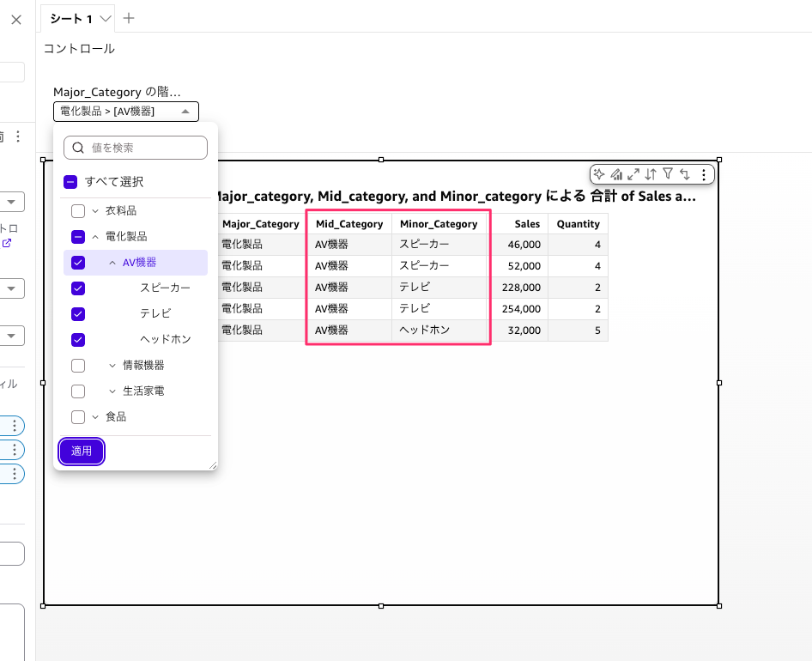Open the format visual pencil-chart icon
This screenshot has height=661, width=812.
tap(616, 174)
